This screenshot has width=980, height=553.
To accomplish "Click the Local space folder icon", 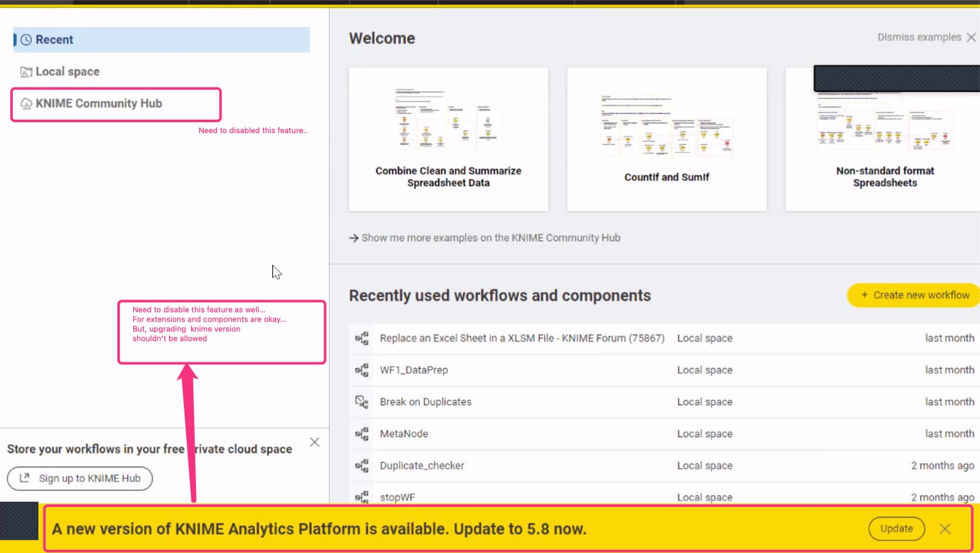I will pyautogui.click(x=26, y=72).
